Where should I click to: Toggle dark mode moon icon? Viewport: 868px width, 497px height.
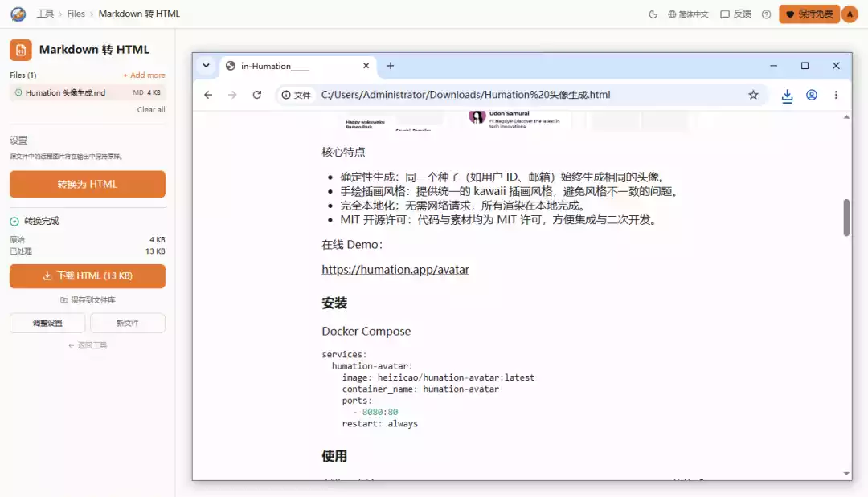point(653,14)
